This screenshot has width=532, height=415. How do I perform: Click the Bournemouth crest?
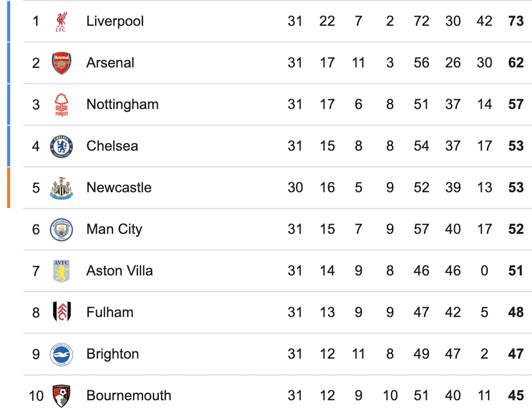coord(61,396)
